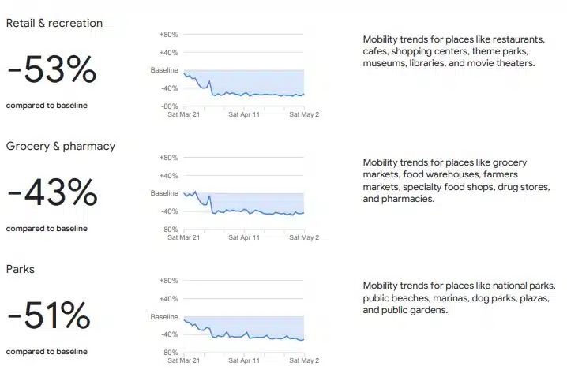Click the Grocery chart trend line area
The height and width of the screenshot is (392, 567).
point(244,203)
